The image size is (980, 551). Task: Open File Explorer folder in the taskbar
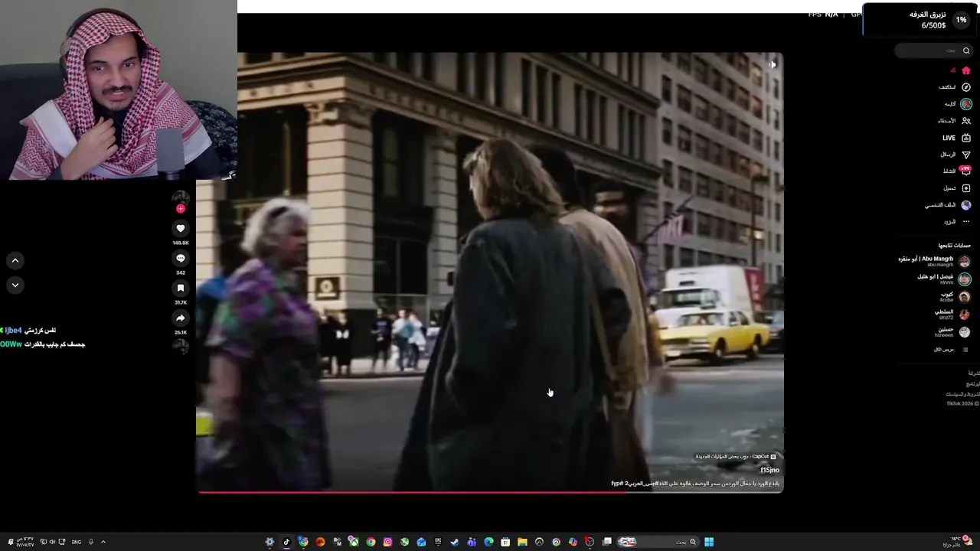pyautogui.click(x=522, y=542)
